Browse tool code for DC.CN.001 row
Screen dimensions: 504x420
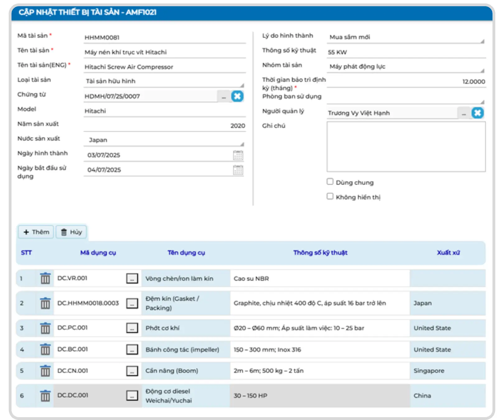[132, 371]
